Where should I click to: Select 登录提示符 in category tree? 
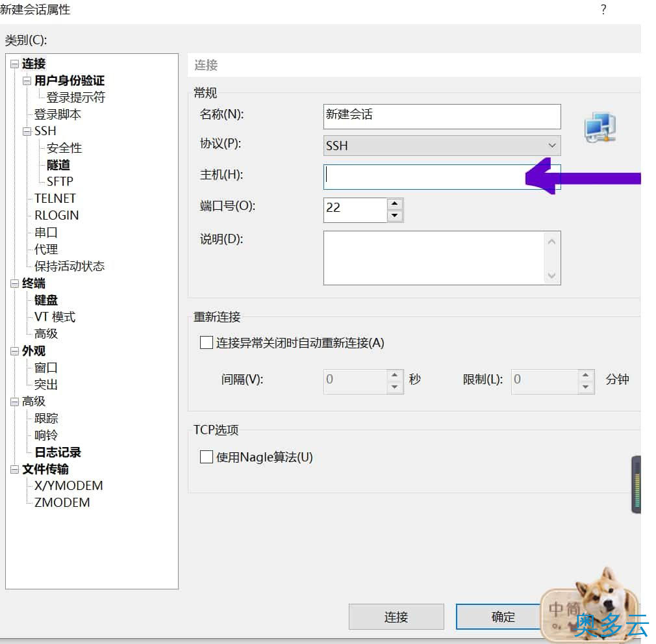pos(76,97)
